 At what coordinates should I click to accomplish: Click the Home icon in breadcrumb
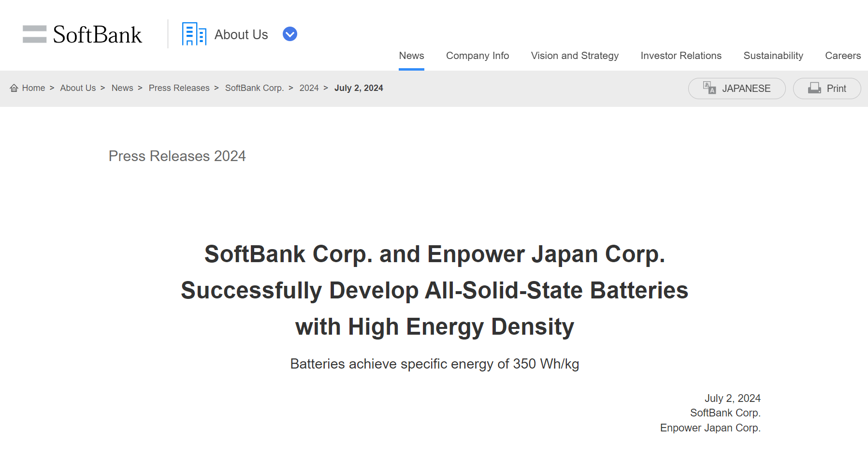tap(14, 88)
